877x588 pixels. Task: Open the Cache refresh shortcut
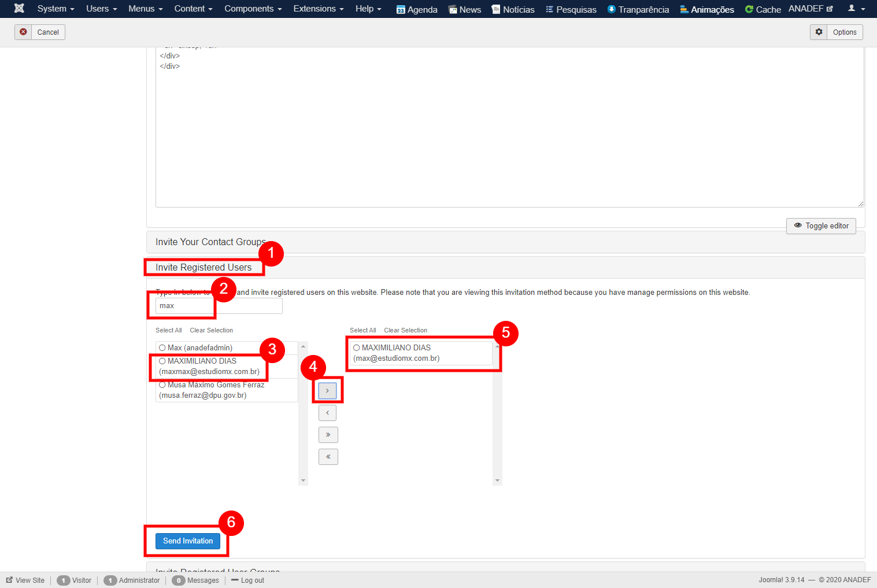coord(763,9)
